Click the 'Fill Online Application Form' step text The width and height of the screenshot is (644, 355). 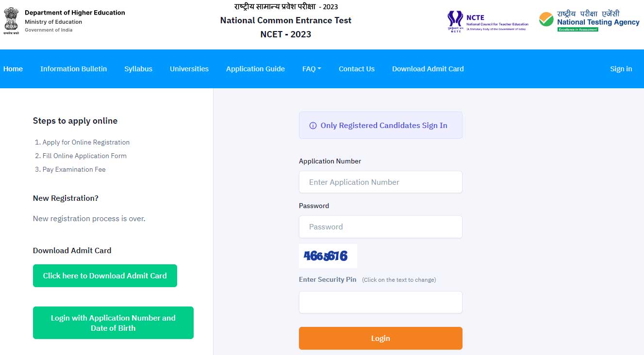84,156
